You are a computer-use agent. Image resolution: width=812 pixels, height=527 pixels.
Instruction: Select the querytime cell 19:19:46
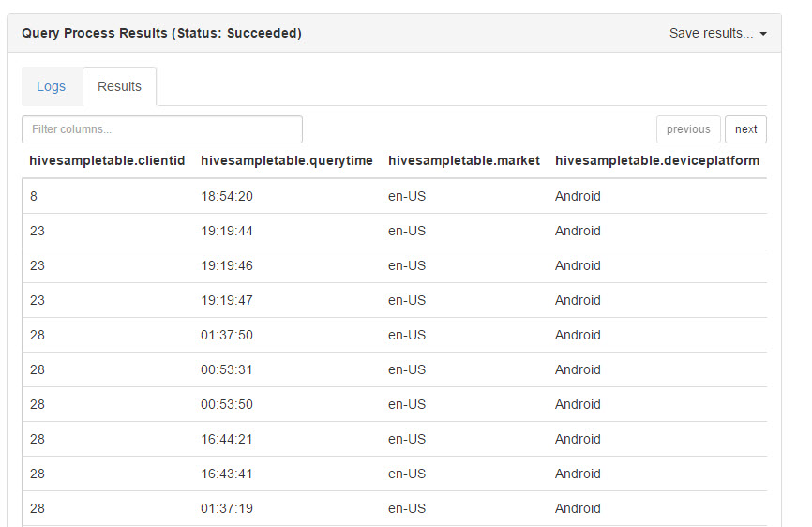point(227,265)
